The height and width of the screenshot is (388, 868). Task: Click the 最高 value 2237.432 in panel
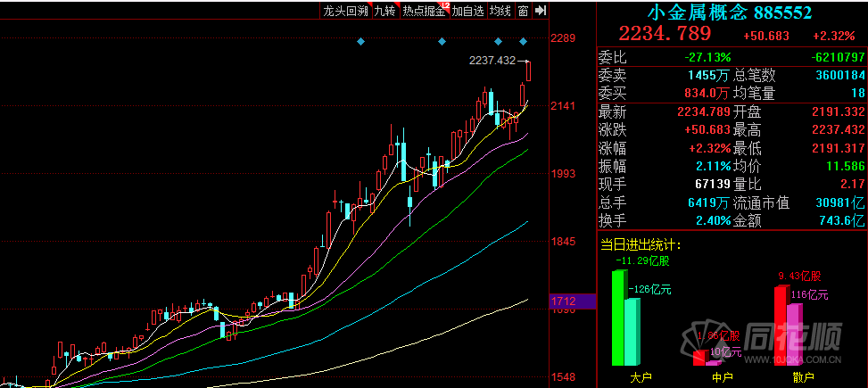pyautogui.click(x=838, y=130)
